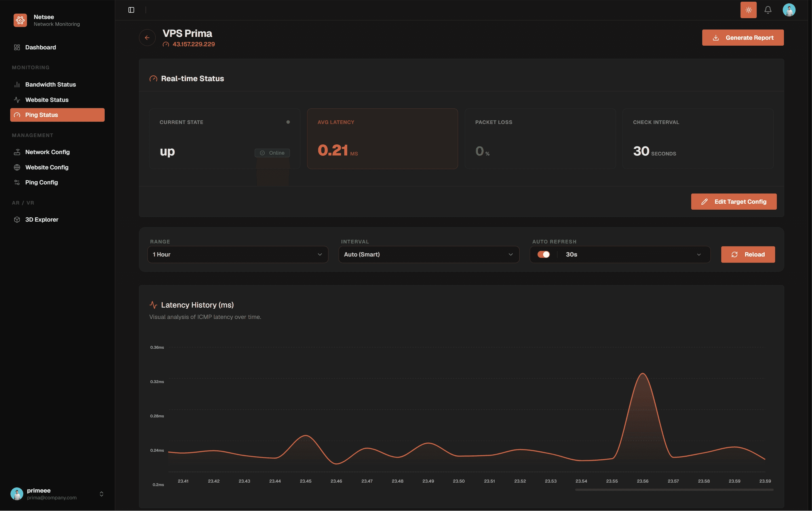Click the pulse icon beside Latency History
The height and width of the screenshot is (511, 812).
(x=153, y=305)
